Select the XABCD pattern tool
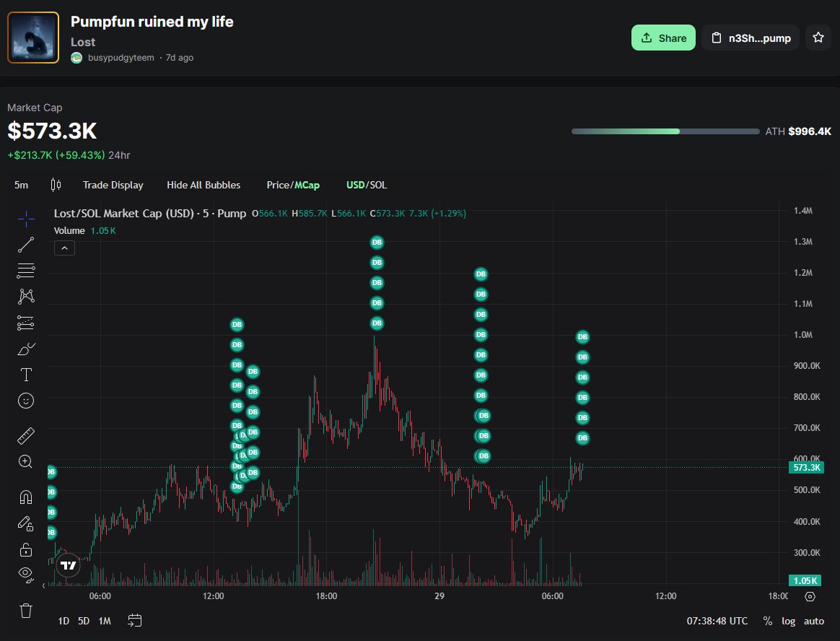840x641 pixels. tap(26, 297)
